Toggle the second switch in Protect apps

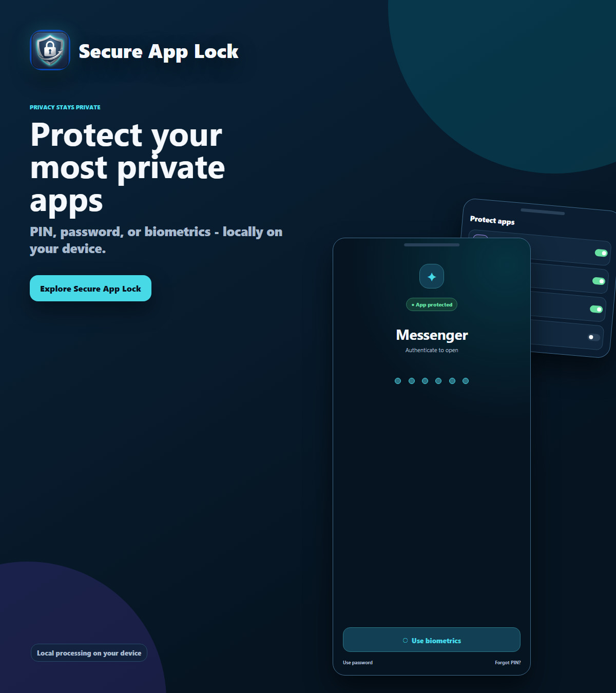[599, 281]
